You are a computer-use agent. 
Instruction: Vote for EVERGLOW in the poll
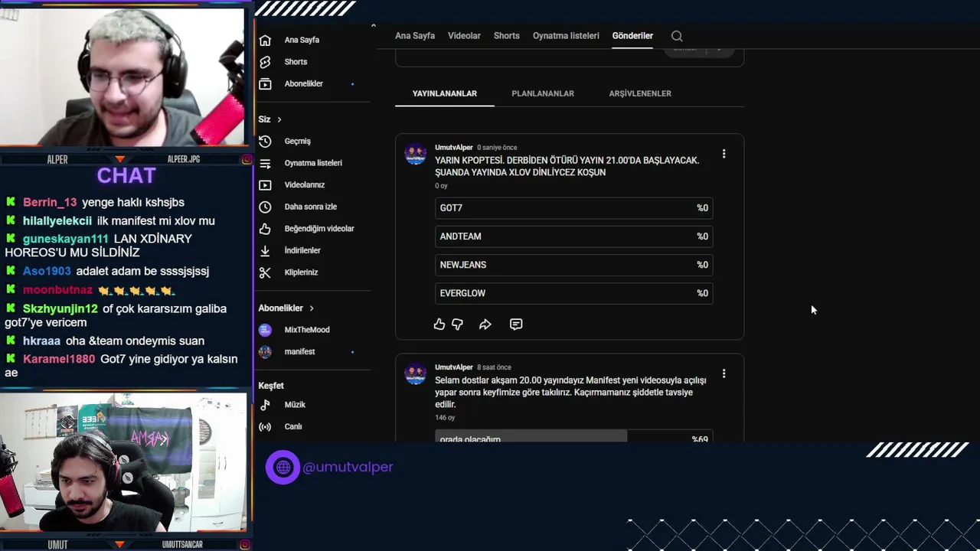coord(574,293)
